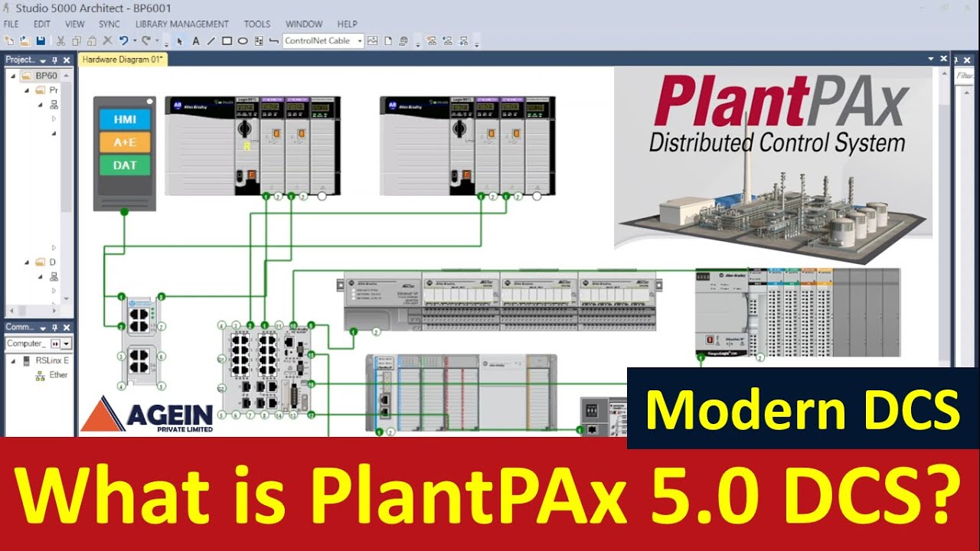Close the Project panel
This screenshot has height=551, width=980.
coord(66,60)
